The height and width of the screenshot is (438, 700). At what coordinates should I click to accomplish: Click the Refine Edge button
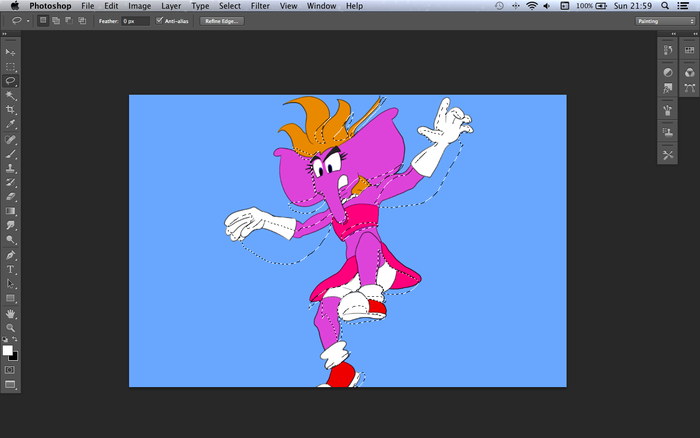pos(221,20)
